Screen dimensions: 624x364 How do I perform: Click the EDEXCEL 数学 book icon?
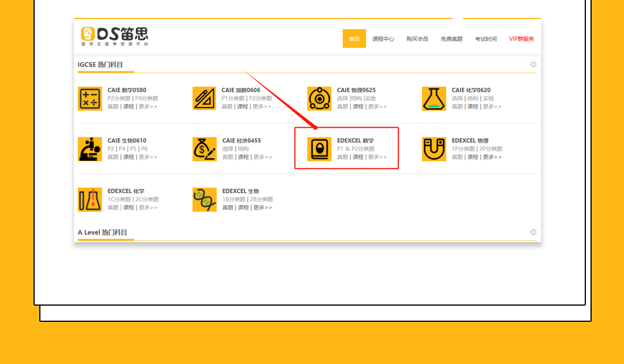319,149
